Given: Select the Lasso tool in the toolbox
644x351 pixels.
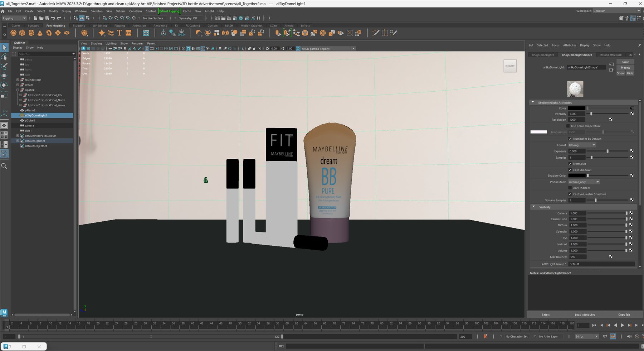Looking at the screenshot, I should click(x=4, y=57).
